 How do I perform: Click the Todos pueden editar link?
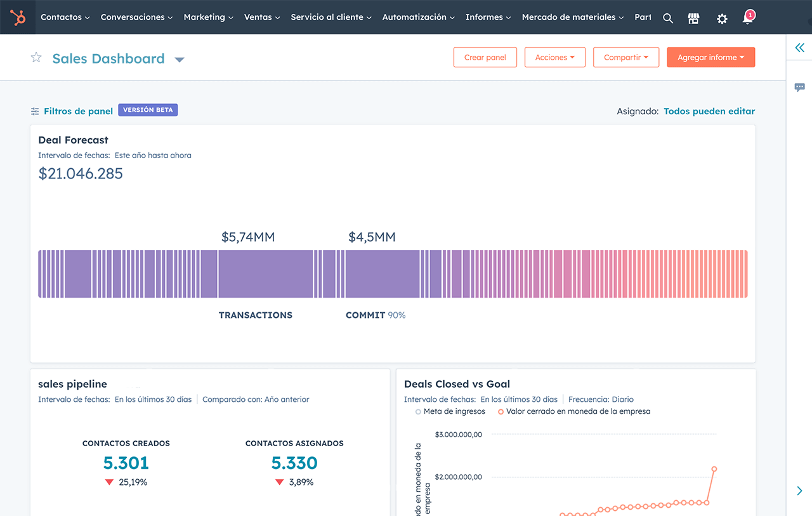pos(709,111)
